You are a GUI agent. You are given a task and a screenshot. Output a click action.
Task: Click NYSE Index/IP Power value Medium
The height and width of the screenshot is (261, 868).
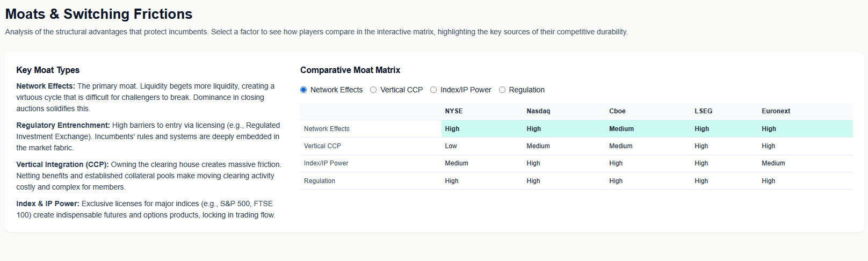[457, 163]
